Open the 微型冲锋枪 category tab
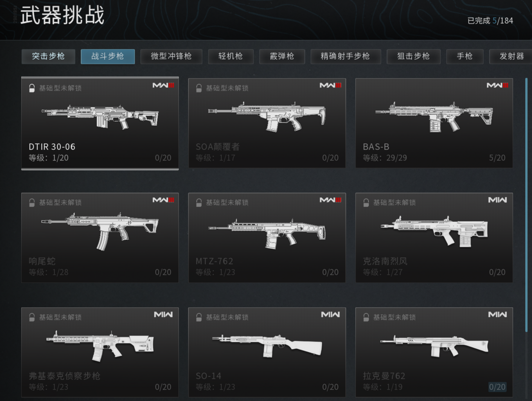The width and height of the screenshot is (532, 401). pyautogui.click(x=171, y=56)
